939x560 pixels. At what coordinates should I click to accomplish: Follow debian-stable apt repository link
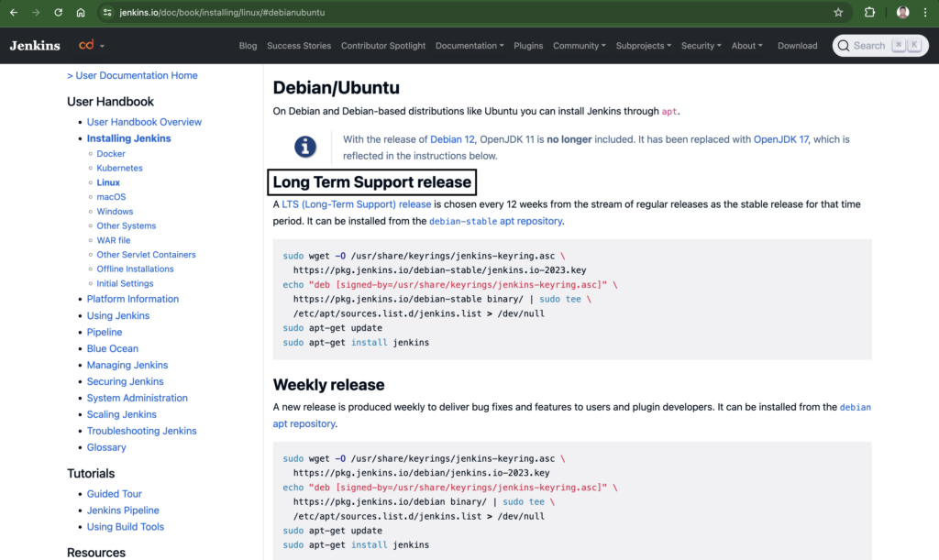[x=496, y=221]
